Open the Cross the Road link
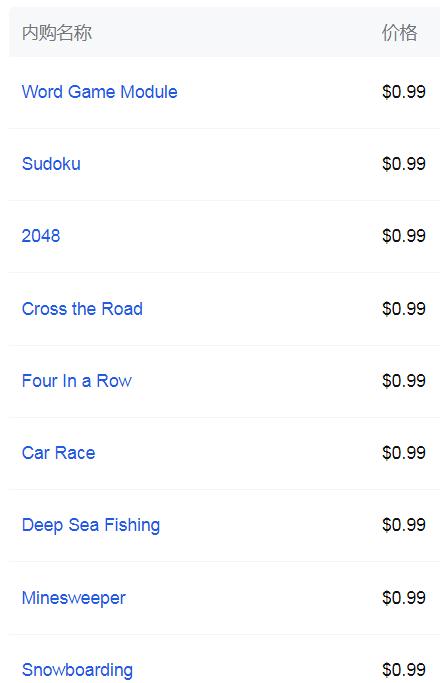This screenshot has width=440, height=683. pos(82,309)
